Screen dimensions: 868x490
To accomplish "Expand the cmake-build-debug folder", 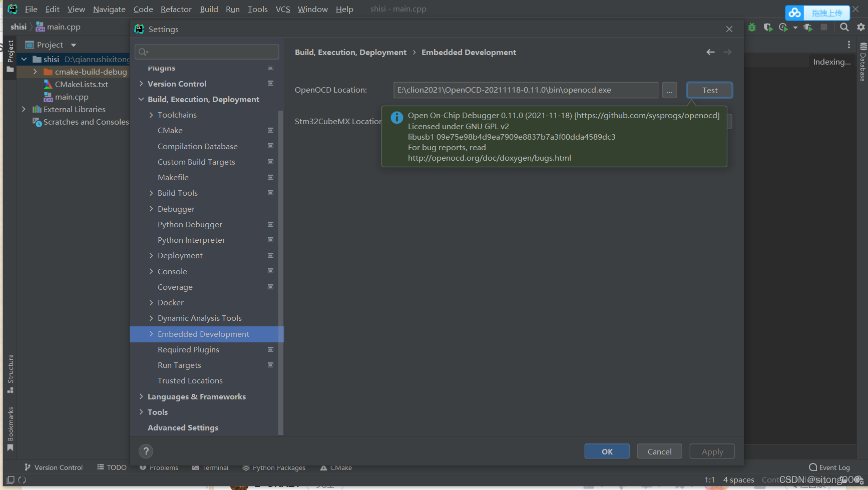I will tap(35, 72).
